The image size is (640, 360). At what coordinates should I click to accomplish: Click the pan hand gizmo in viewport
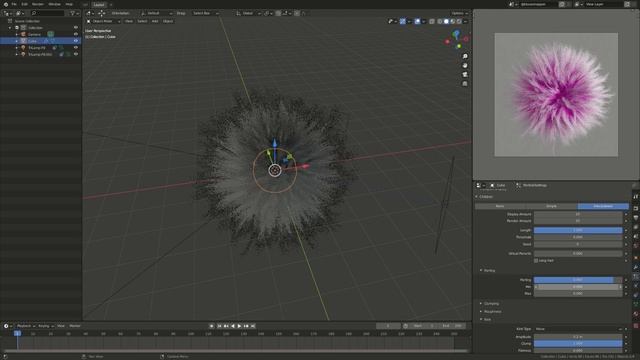(465, 65)
